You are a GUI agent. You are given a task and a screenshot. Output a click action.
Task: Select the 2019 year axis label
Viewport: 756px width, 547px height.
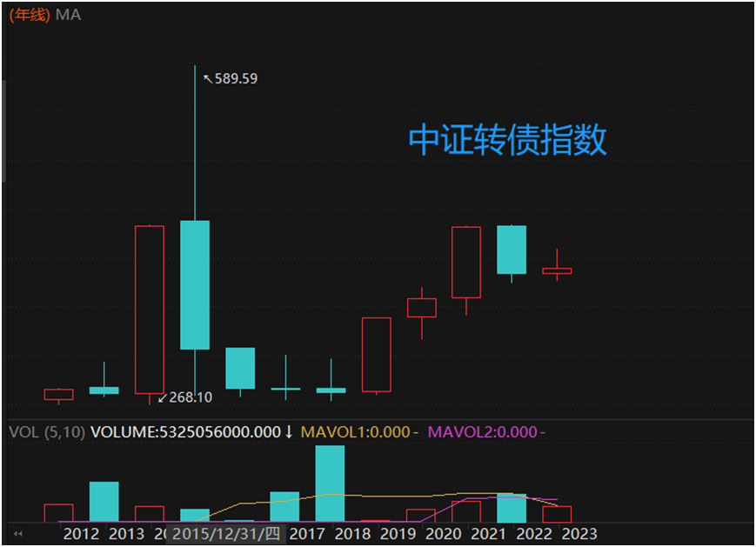(x=398, y=534)
